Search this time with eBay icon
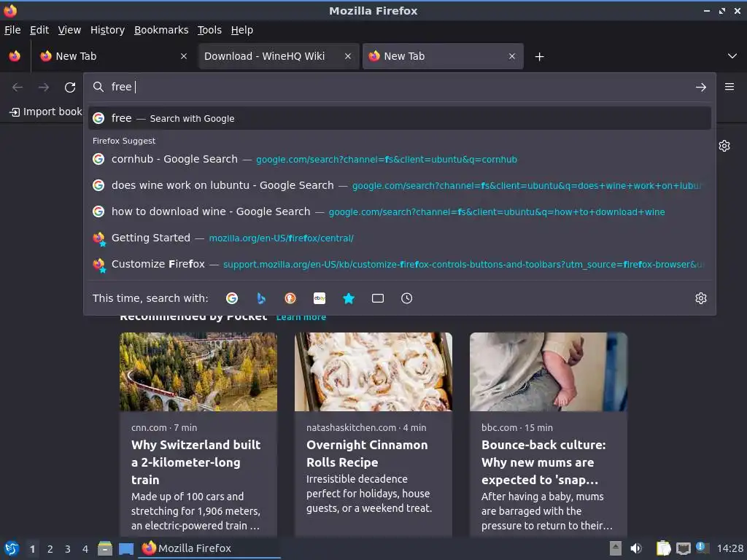Image resolution: width=747 pixels, height=560 pixels. pos(320,298)
